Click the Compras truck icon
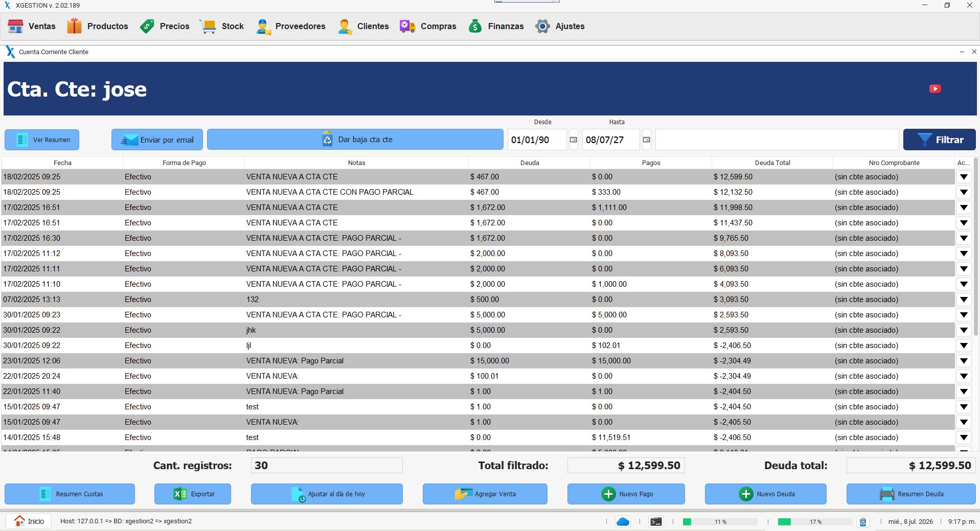Viewport: 980px width, 531px height. tap(407, 26)
